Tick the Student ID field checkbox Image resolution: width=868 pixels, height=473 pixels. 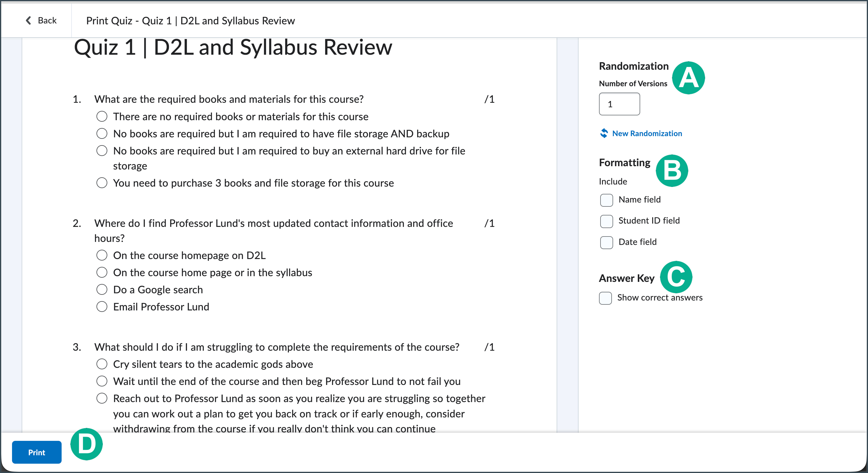[607, 221]
